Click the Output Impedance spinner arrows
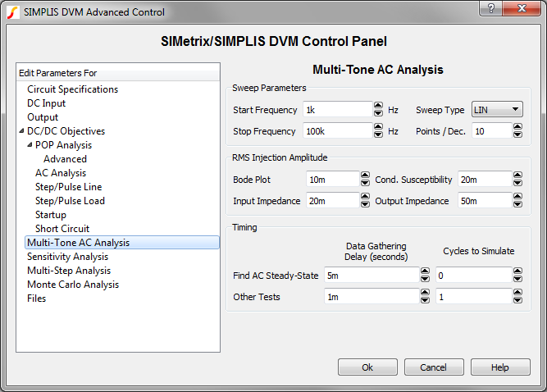 (x=517, y=201)
